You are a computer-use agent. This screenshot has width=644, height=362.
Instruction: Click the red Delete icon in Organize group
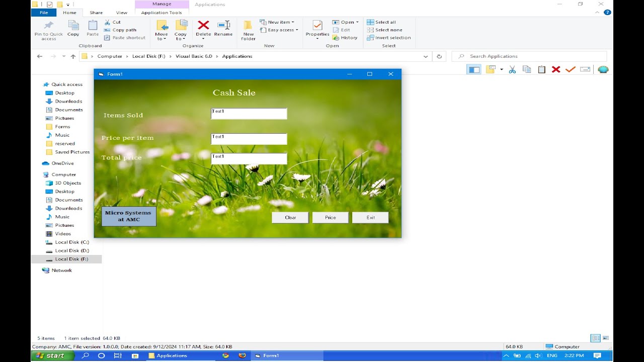tap(203, 25)
